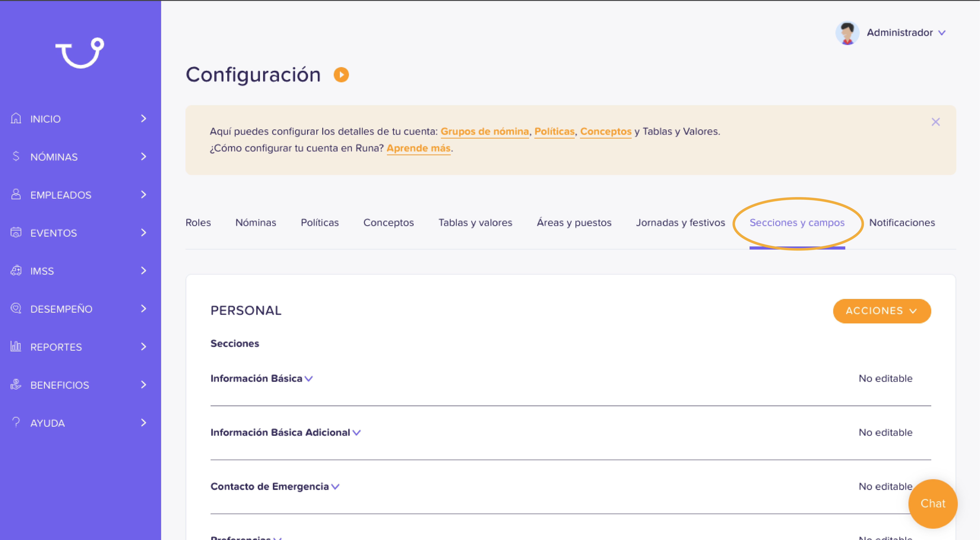Click the REPORTES bar chart icon
980x540 pixels.
click(16, 347)
